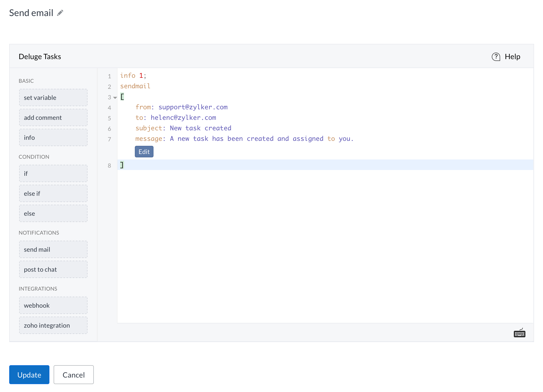The height and width of the screenshot is (392, 543).
Task: Select the else condition block
Action: (x=53, y=213)
